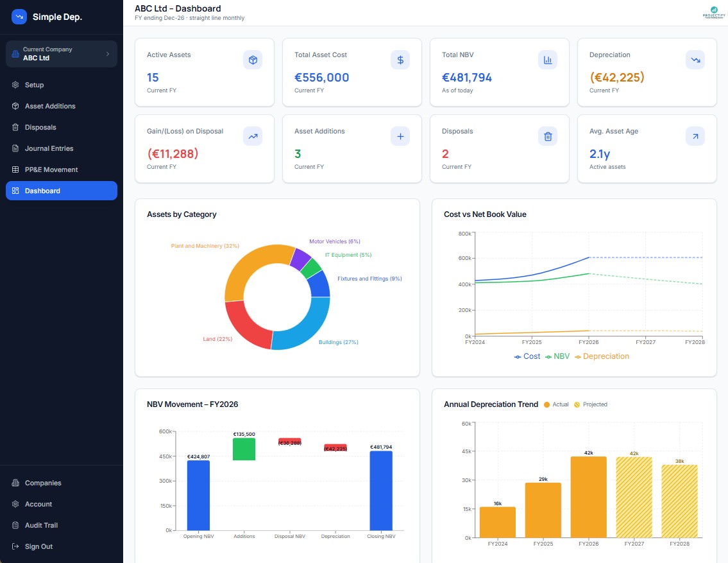Navigate to PP&E Movement
This screenshot has height=563, width=728.
click(62, 169)
